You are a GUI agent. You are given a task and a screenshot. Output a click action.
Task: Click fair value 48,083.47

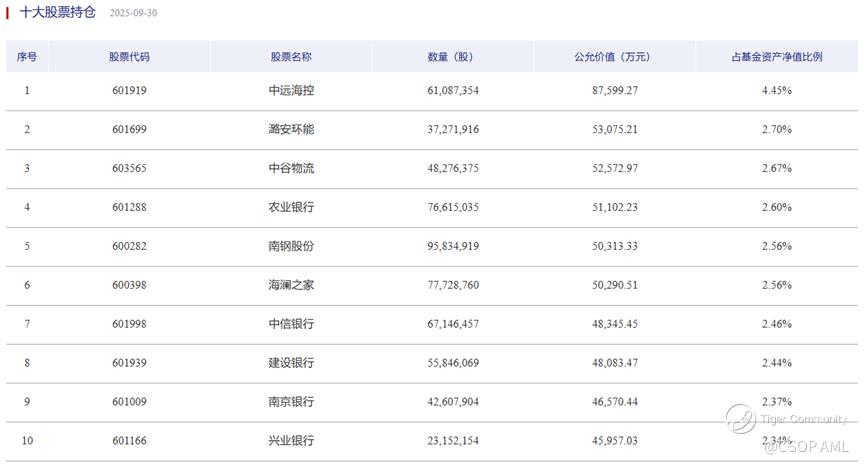point(615,363)
